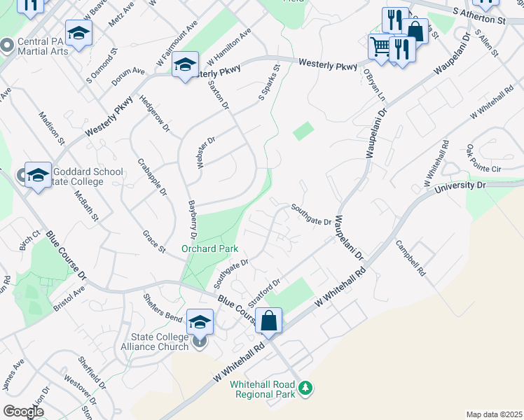Screen dimensions: 524x420
Task: Open the Google logo link
Action: coord(23,412)
